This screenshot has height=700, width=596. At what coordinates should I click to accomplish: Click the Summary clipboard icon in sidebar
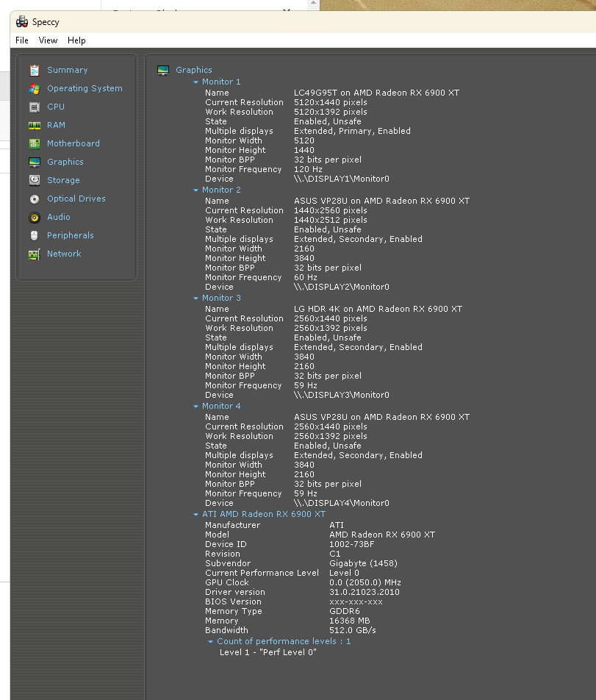[35, 70]
